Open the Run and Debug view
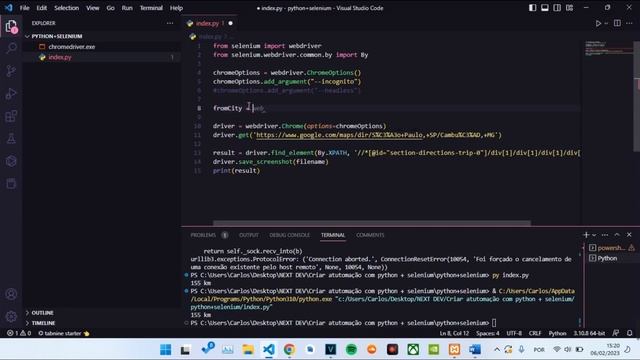Screen dimensions: 640x360 [x=11, y=93]
